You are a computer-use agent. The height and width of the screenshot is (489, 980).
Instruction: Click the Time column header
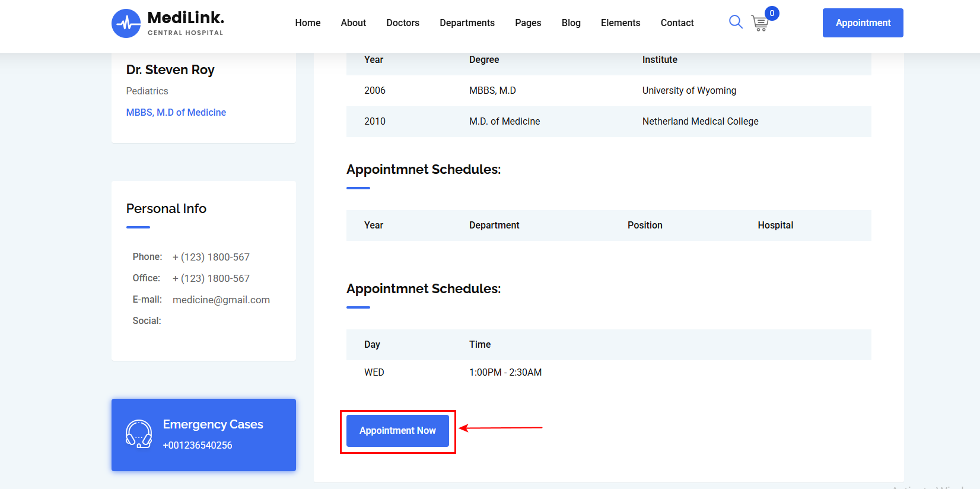point(480,344)
